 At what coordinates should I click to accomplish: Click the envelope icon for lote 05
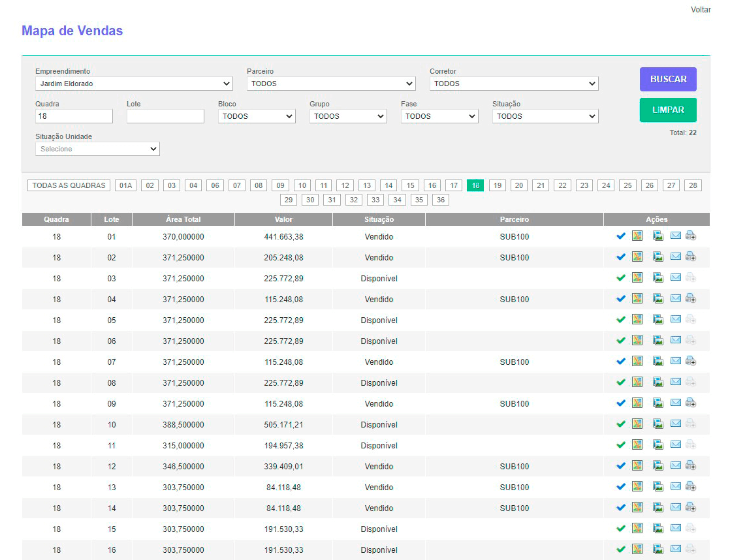(x=676, y=320)
